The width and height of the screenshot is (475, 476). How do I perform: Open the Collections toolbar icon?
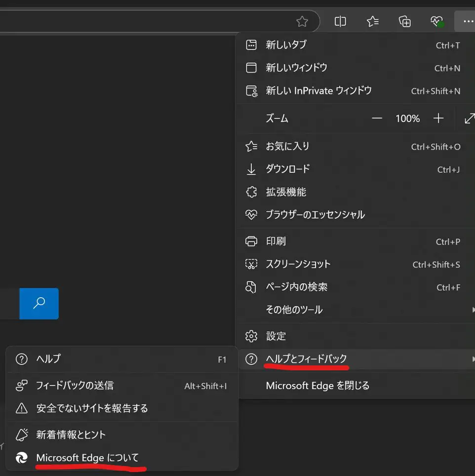coord(404,22)
